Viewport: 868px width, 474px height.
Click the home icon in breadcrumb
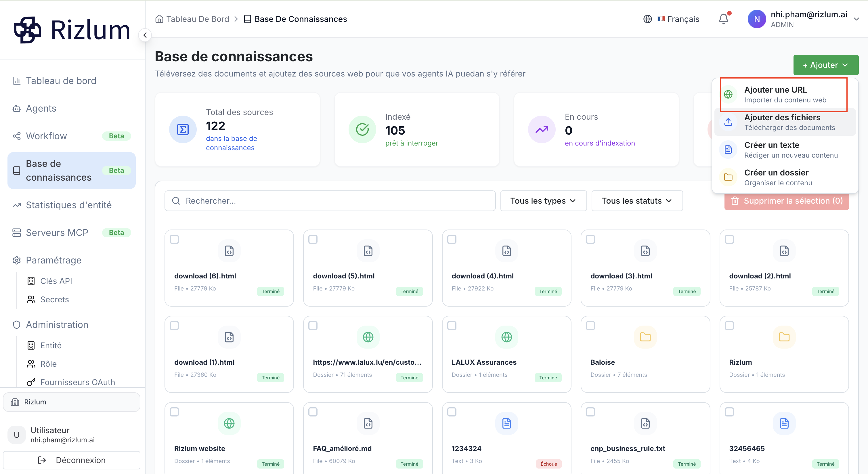pos(159,19)
